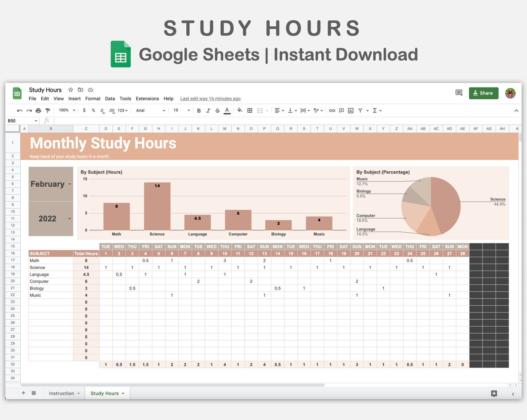Format selection as percent
527x420 pixels.
93,110
